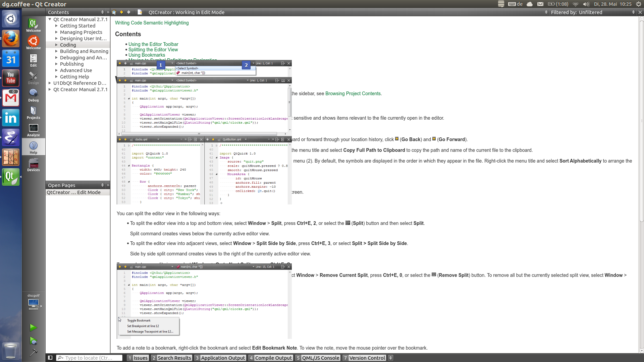Click the vertical help page scrollbar

click(x=641, y=121)
